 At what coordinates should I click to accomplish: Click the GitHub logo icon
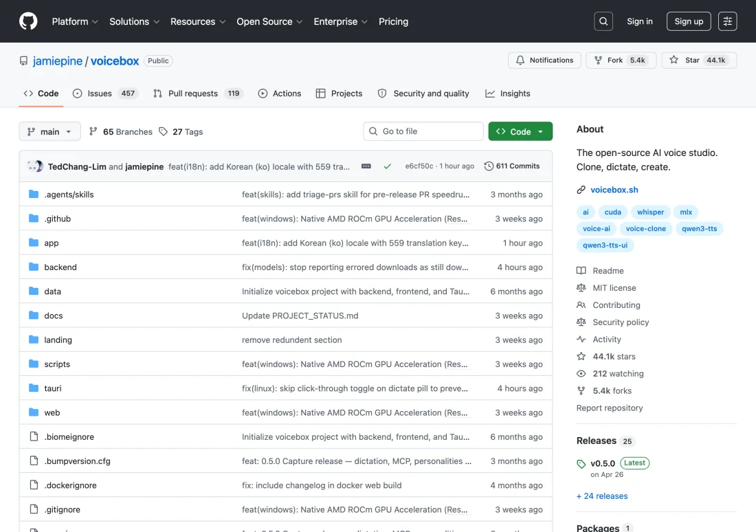pyautogui.click(x=28, y=21)
